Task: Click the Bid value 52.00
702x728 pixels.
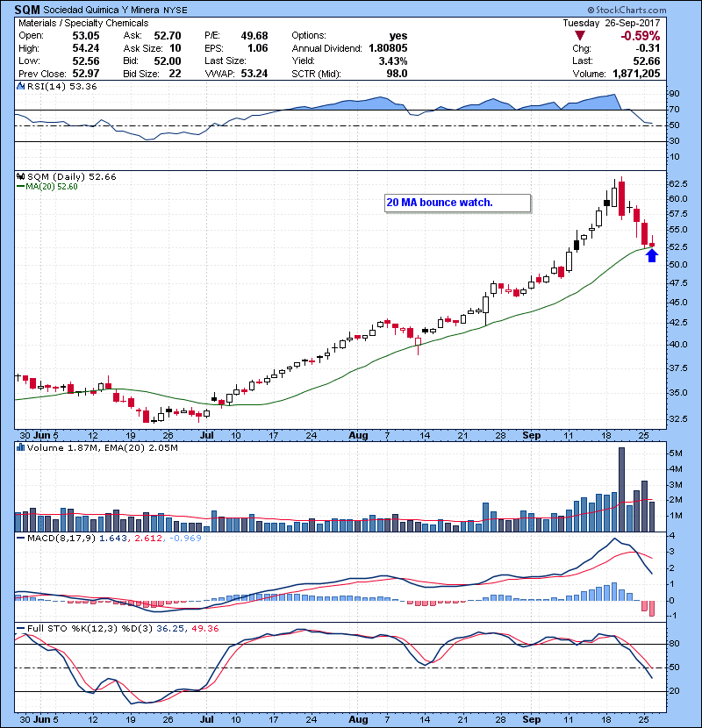Action: coord(168,61)
